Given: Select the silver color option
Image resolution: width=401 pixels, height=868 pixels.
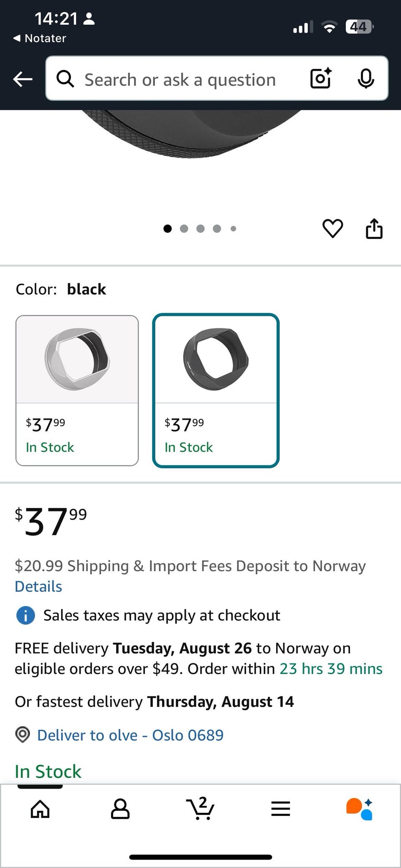Looking at the screenshot, I should click(77, 390).
